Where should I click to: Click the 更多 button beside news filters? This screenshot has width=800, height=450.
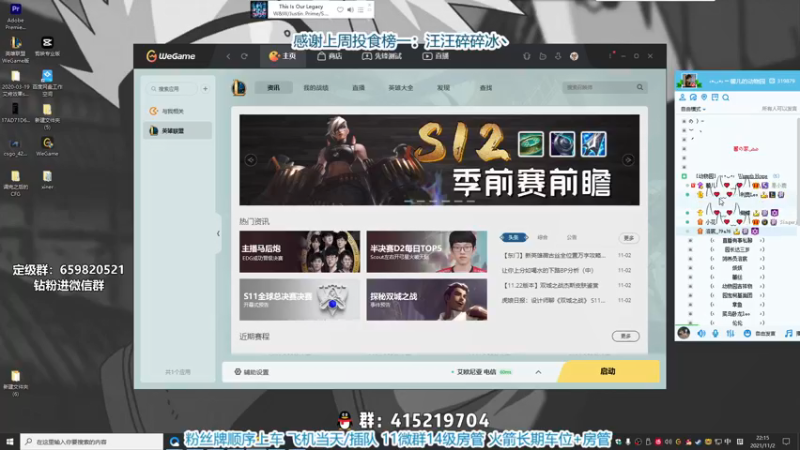pos(629,238)
